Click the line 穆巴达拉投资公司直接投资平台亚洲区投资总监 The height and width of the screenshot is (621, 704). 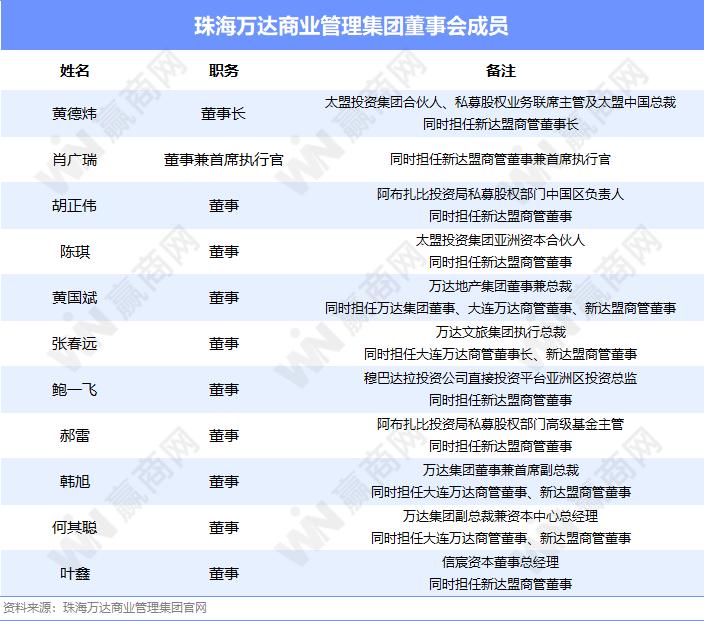tap(500, 378)
